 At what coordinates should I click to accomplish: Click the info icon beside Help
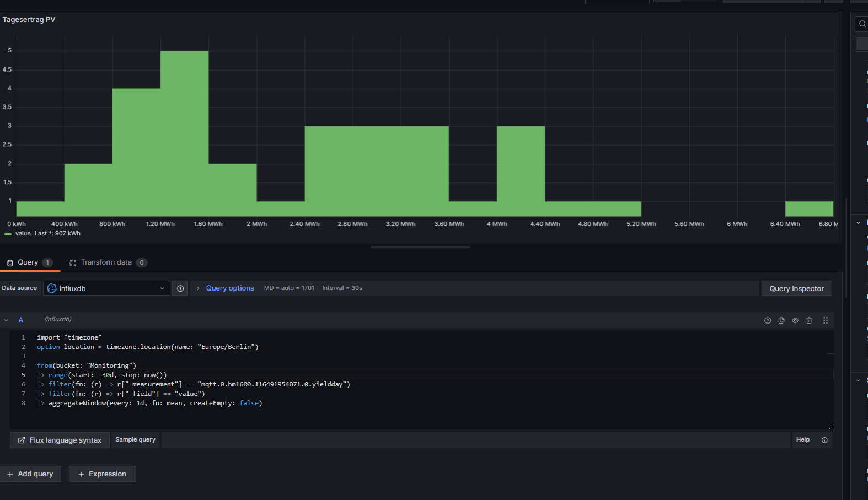click(x=824, y=440)
